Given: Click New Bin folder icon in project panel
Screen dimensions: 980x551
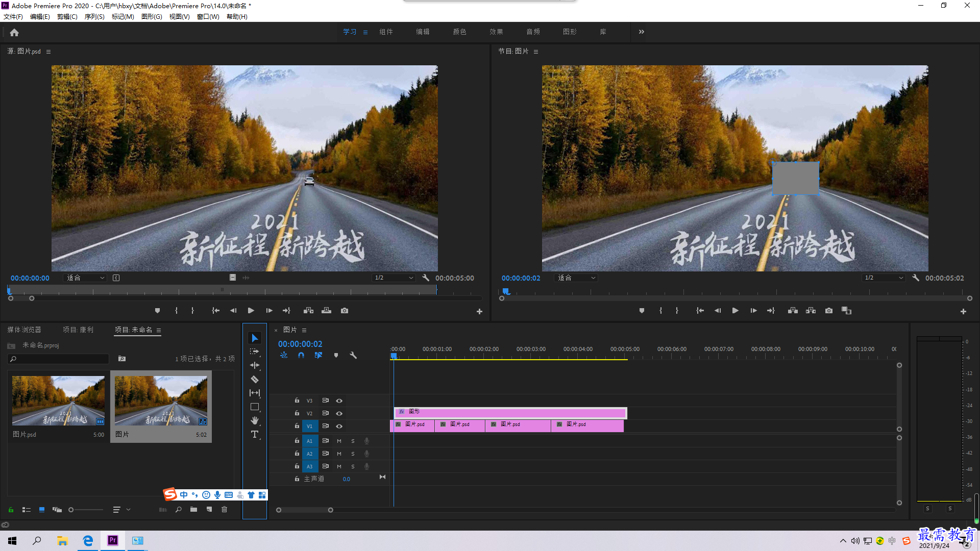Looking at the screenshot, I should coord(193,510).
